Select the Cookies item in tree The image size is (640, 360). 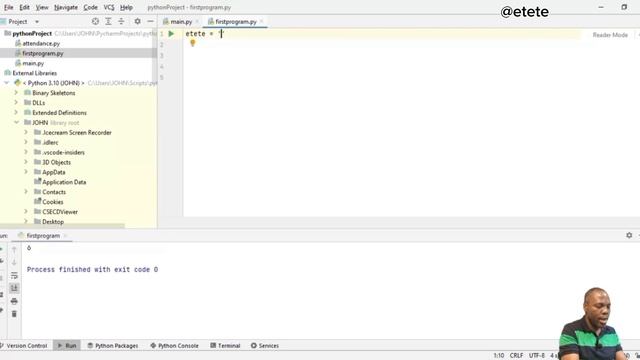click(x=53, y=202)
